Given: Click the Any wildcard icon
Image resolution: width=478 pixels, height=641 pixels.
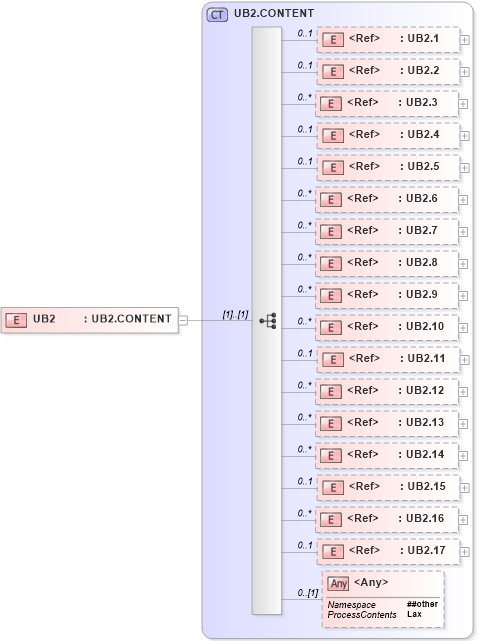Looking at the screenshot, I should pos(338,583).
